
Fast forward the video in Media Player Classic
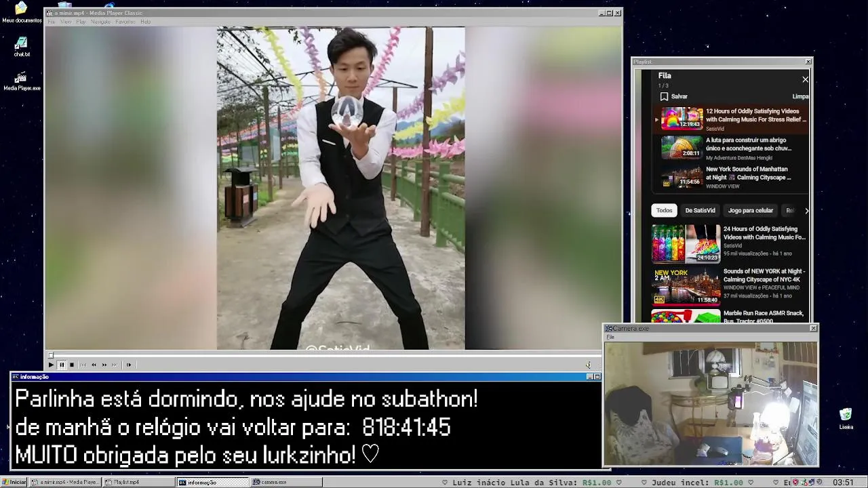click(104, 365)
